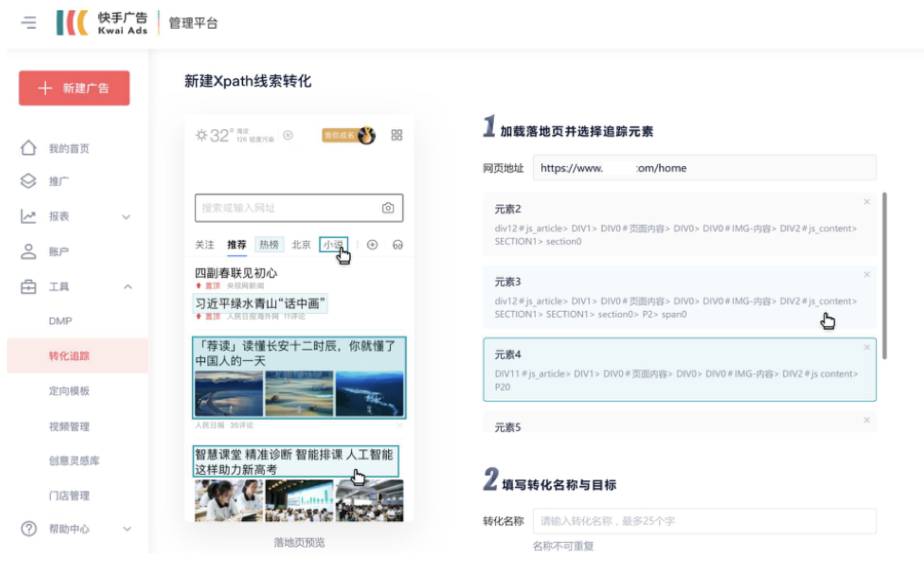Collapse the sidebar via the hamburger icon

click(29, 23)
